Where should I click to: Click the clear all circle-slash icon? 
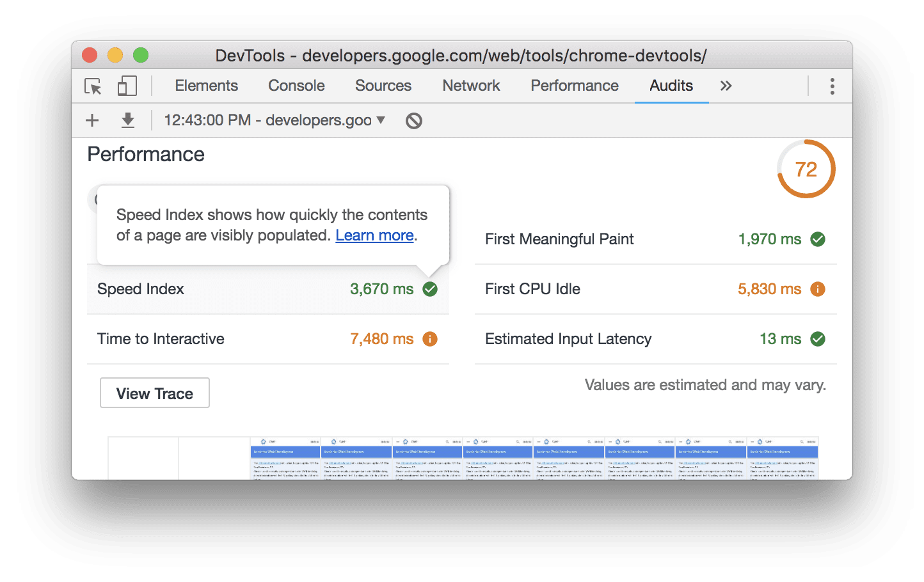pos(414,120)
